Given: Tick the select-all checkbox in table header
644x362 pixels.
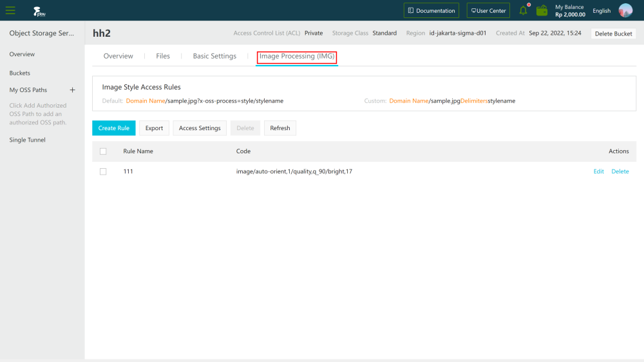Looking at the screenshot, I should [103, 151].
